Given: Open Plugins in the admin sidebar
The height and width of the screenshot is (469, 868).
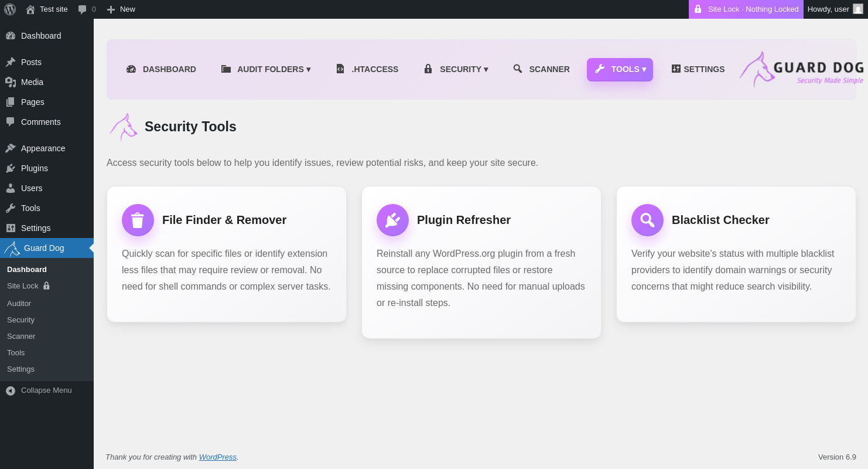Looking at the screenshot, I should click(x=47, y=168).
